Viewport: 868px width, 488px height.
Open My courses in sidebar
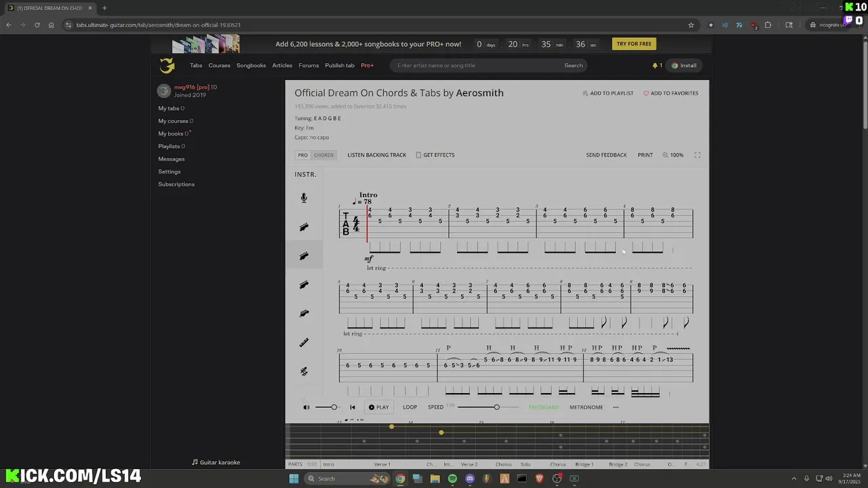(174, 121)
